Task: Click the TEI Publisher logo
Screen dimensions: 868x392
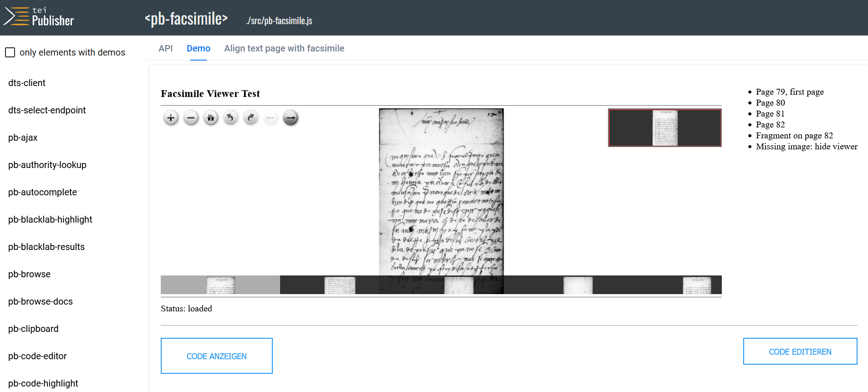Action: [x=39, y=16]
